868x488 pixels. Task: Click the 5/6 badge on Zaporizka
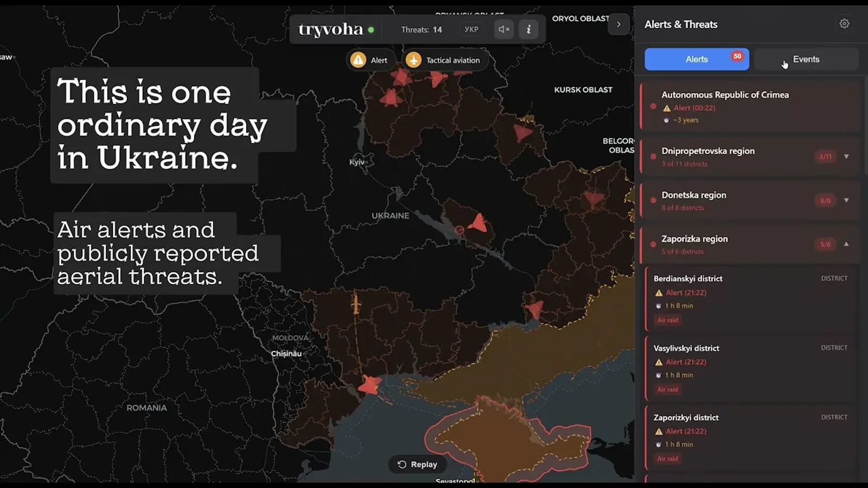[825, 245]
